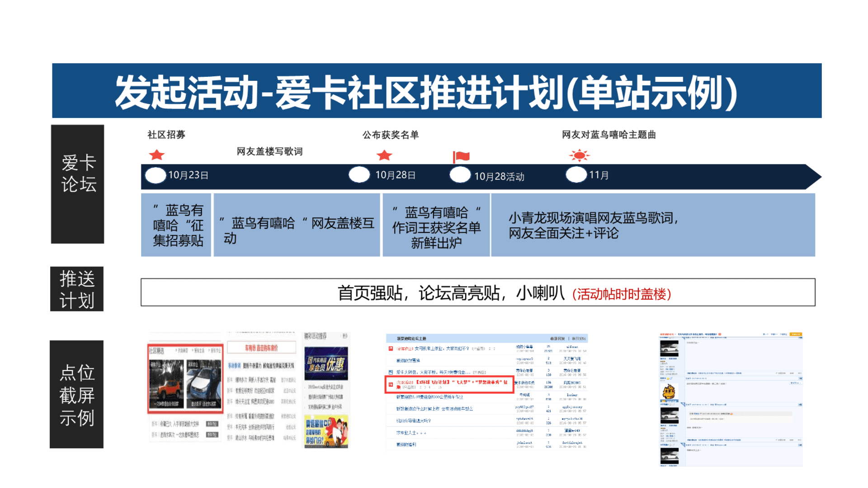
Task: Click the red text 活动帖时时盖楼
Action: [x=622, y=294]
